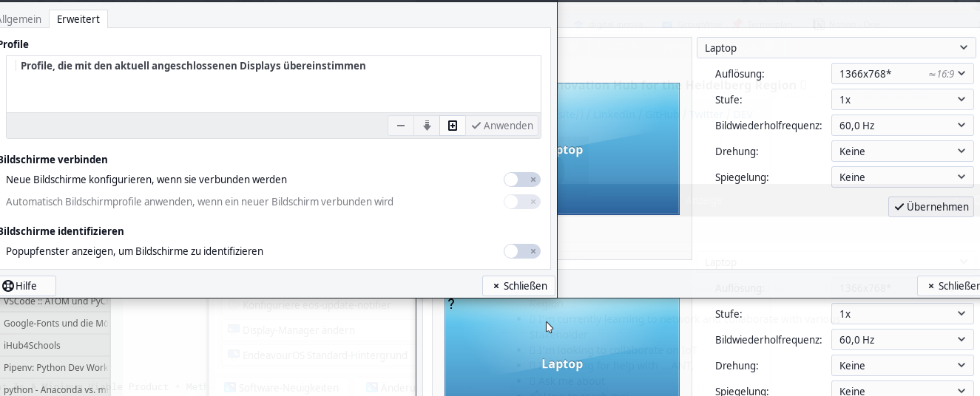The width and height of the screenshot is (980, 396).
Task: Select the upper Laptop display preview
Action: [618, 149]
